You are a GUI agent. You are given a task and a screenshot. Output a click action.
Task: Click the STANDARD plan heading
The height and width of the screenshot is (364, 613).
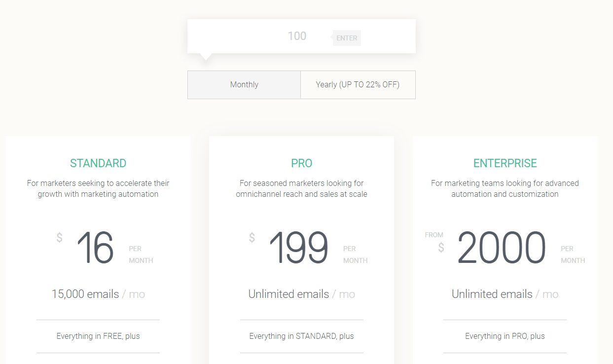[x=98, y=163]
